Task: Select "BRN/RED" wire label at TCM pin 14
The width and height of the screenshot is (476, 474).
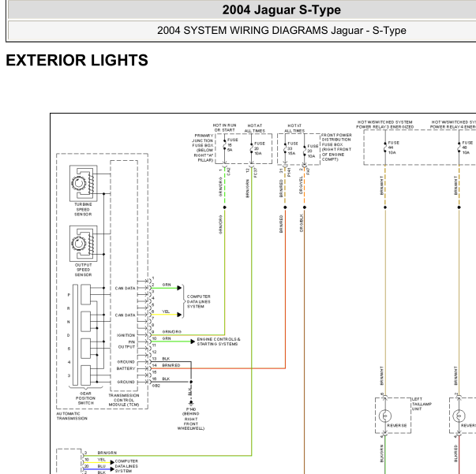Action: pos(171,365)
